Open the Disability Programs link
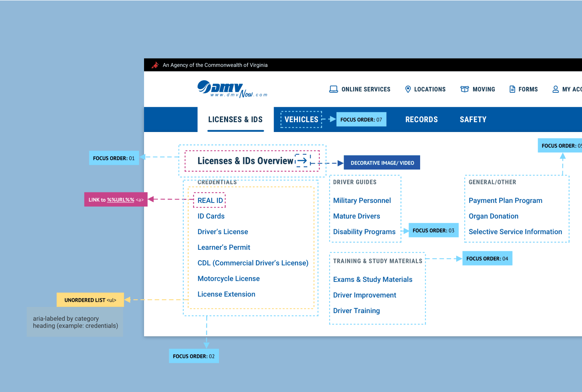This screenshot has width=582, height=392. tap(364, 232)
